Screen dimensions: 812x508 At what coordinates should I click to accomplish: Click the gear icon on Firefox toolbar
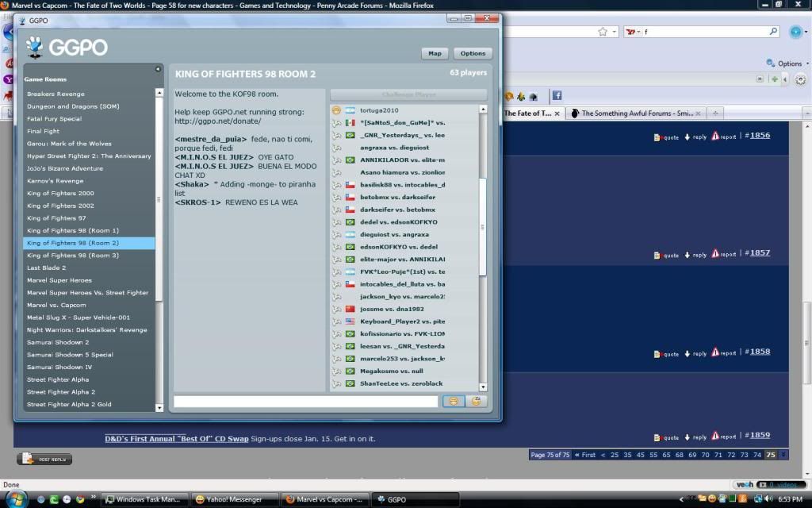pos(800,79)
